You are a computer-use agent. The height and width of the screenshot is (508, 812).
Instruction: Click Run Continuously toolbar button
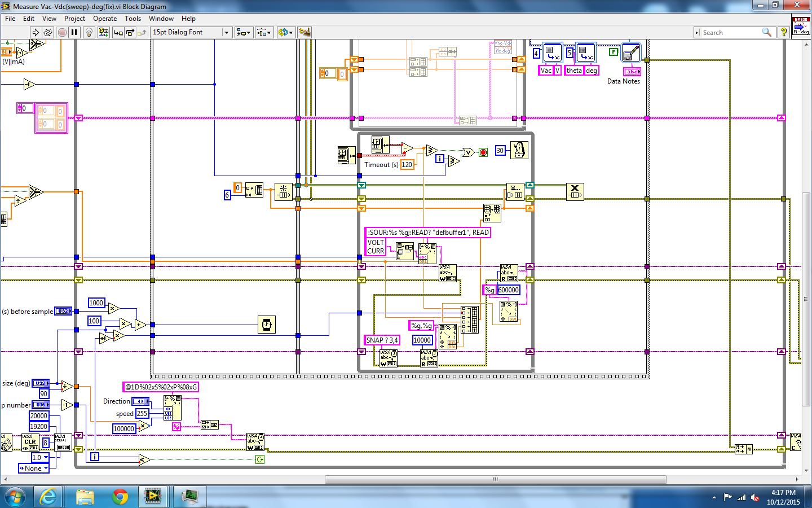pos(48,32)
